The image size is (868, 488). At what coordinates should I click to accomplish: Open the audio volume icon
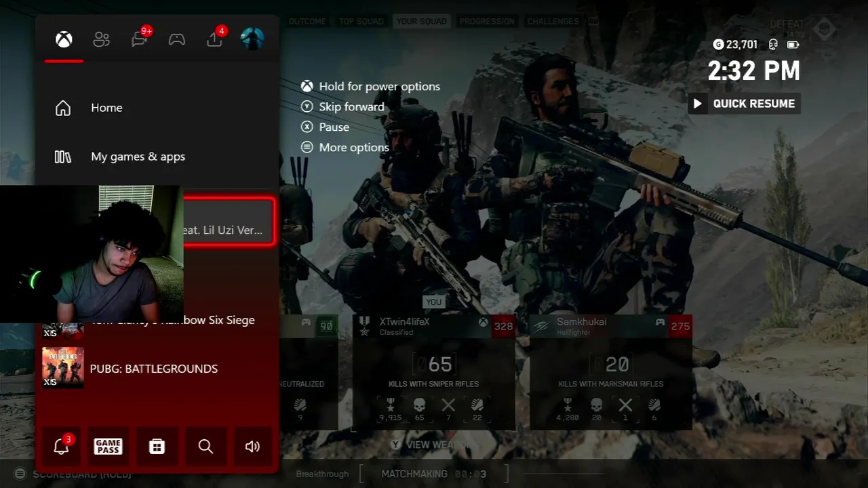click(252, 446)
